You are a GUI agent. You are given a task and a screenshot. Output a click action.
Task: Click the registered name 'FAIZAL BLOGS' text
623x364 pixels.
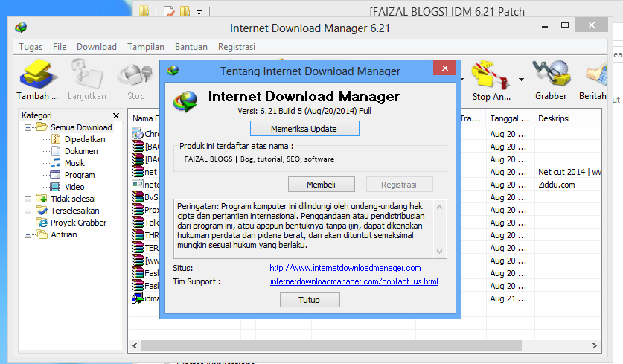point(208,159)
